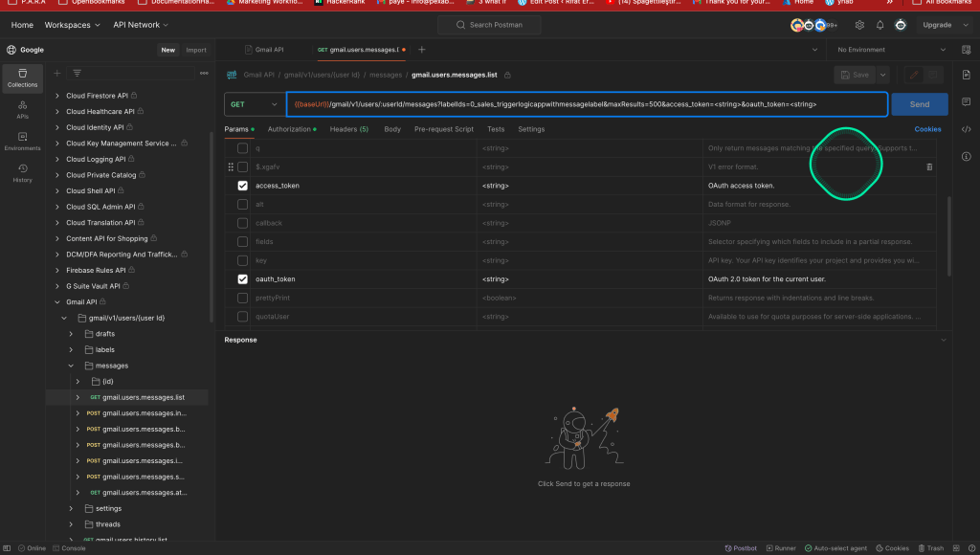Enable the key parameter checkbox
This screenshot has width=980, height=555.
click(242, 260)
